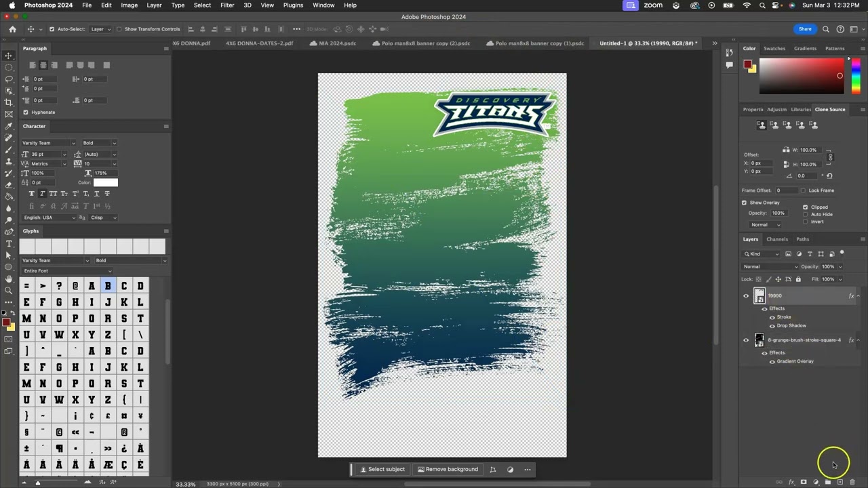Select the Clone Stamp tool
The height and width of the screenshot is (488, 868).
point(9,161)
